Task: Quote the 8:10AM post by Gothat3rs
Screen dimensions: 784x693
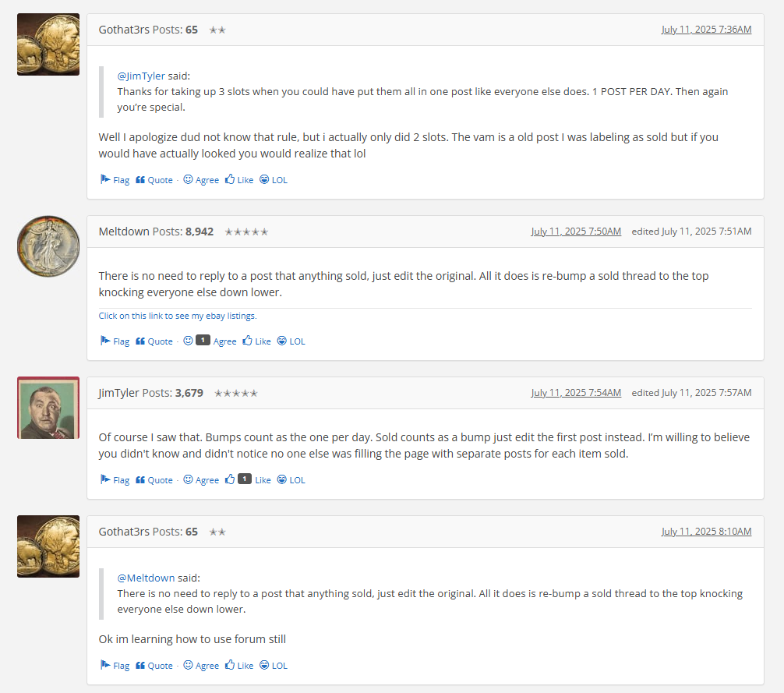Action: tap(154, 666)
